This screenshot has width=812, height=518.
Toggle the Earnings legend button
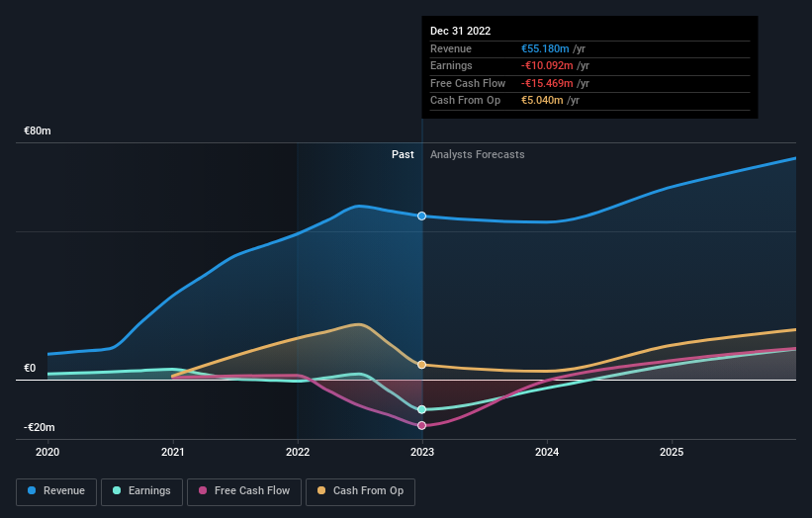pyautogui.click(x=141, y=491)
